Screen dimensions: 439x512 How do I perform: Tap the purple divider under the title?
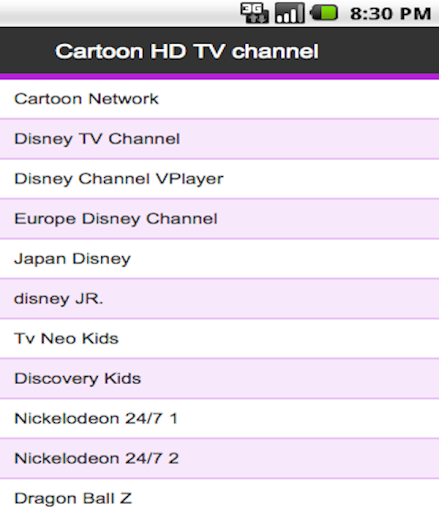coord(219,77)
